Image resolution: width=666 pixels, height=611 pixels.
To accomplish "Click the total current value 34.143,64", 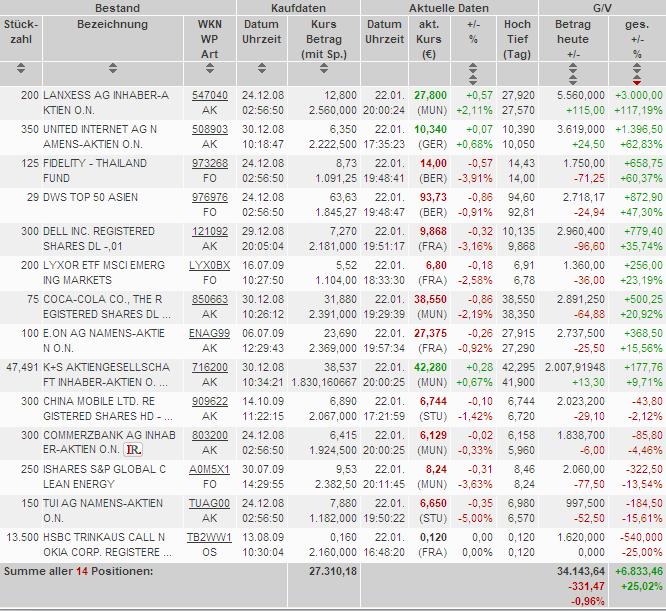I will pos(581,571).
